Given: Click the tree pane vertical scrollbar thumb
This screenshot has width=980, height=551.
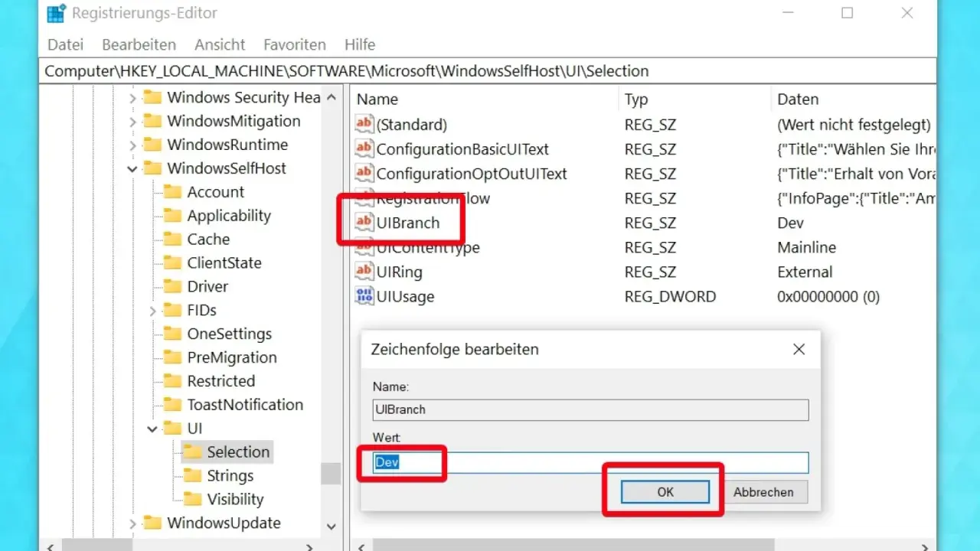Looking at the screenshot, I should coord(331,474).
